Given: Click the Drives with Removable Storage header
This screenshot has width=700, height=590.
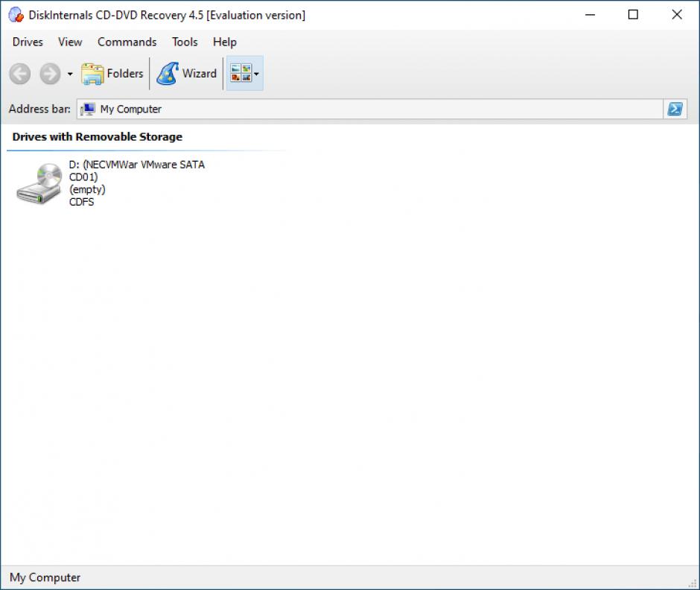Looking at the screenshot, I should click(x=98, y=136).
